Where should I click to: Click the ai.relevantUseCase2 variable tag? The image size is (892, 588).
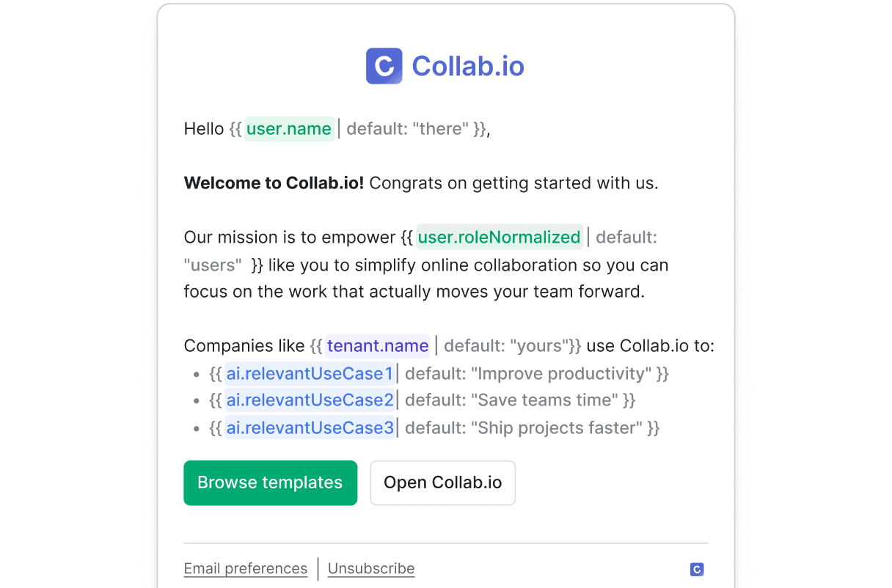[x=310, y=400]
